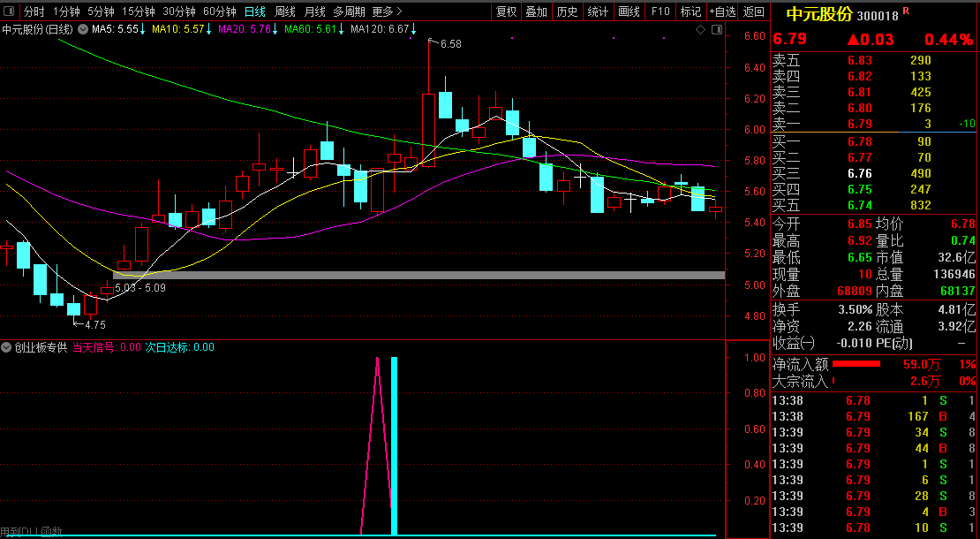This screenshot has height=539, width=980.
Task: Click the red 净流入额 flow bar
Action: click(856, 364)
